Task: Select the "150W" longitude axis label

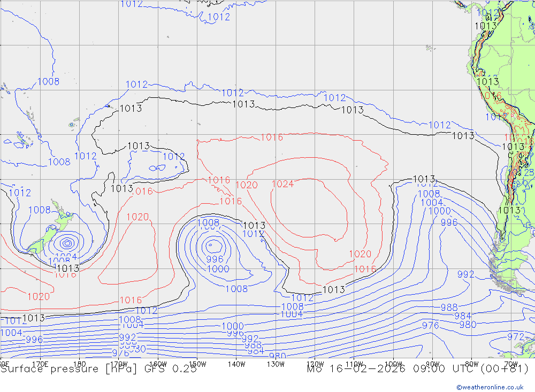Action: point(197,364)
